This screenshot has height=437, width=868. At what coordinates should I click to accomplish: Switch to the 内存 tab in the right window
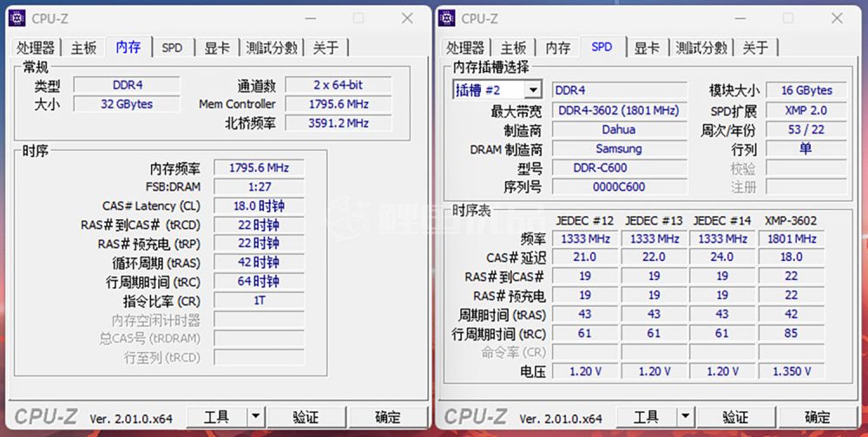pyautogui.click(x=558, y=48)
